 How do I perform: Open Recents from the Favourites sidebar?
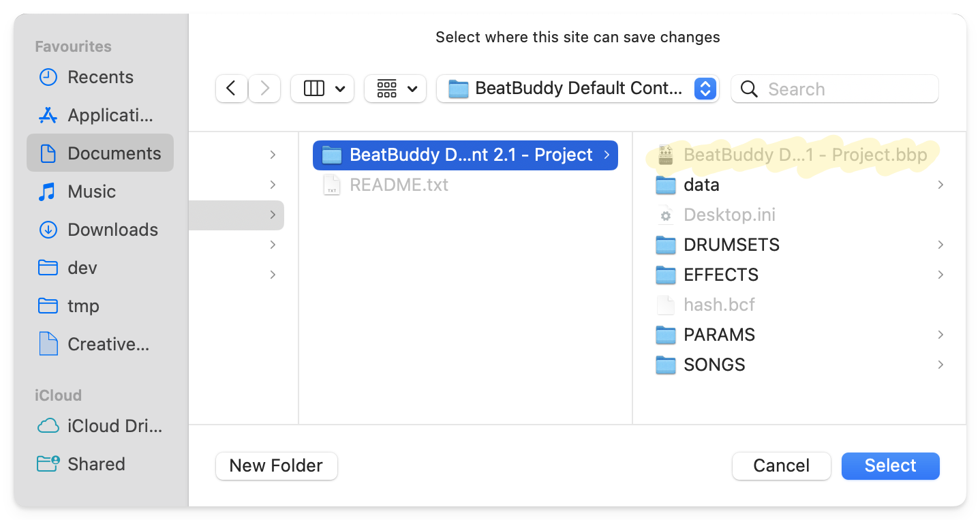click(x=99, y=77)
